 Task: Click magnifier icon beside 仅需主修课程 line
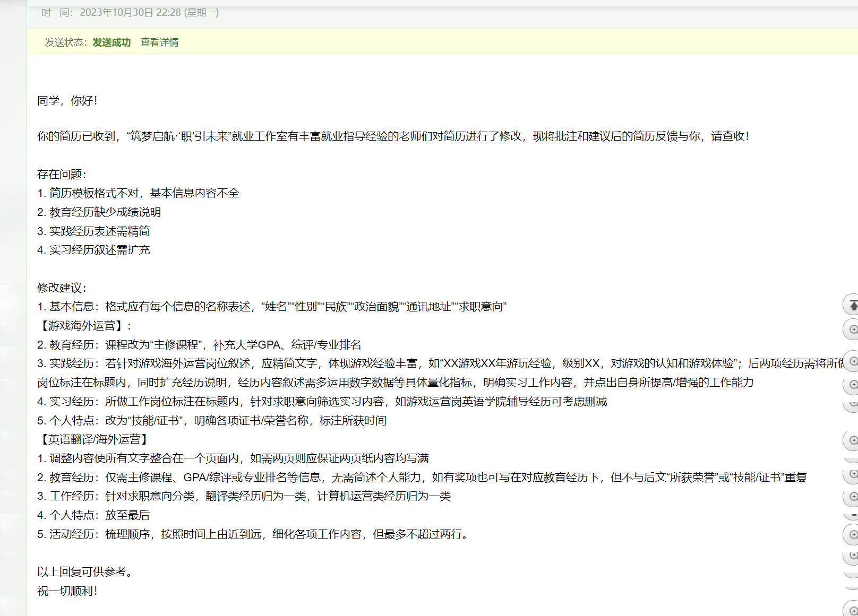[853, 474]
